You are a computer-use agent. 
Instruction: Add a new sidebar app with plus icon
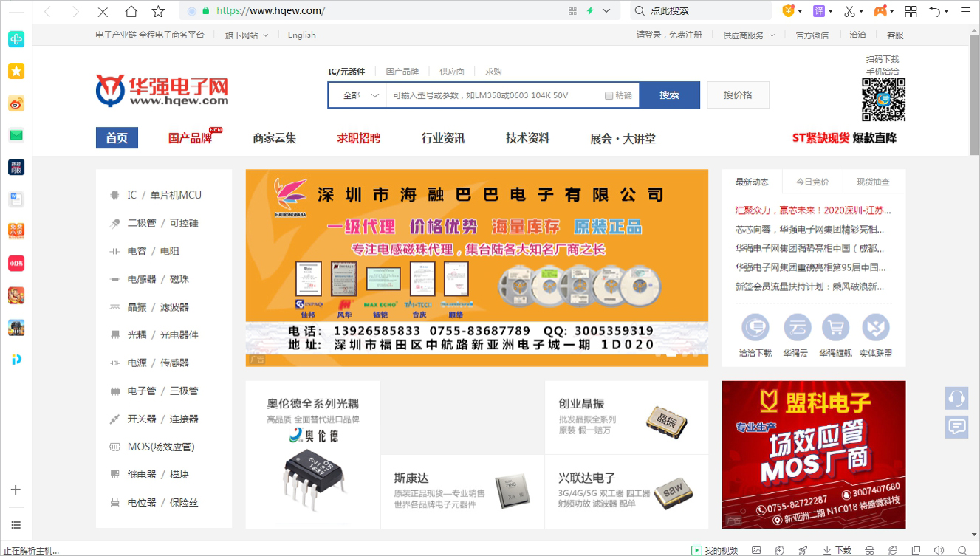tap(16, 490)
